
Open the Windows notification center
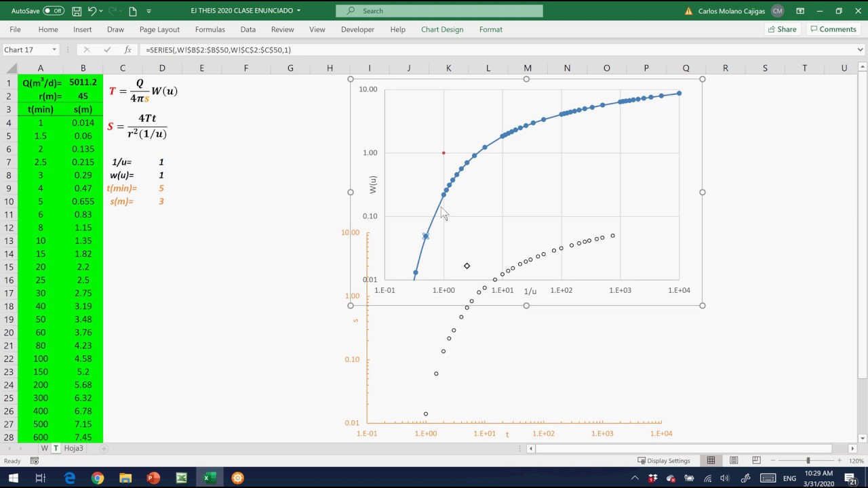(x=852, y=478)
